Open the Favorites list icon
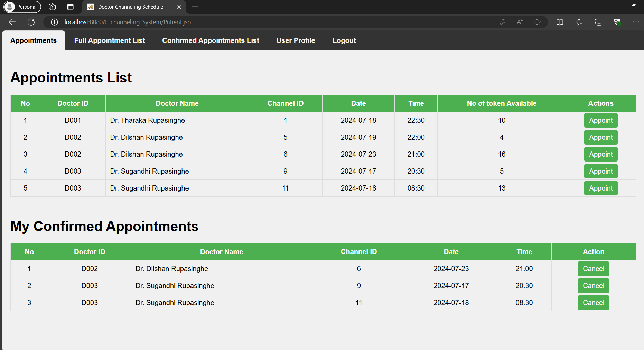 [x=579, y=22]
